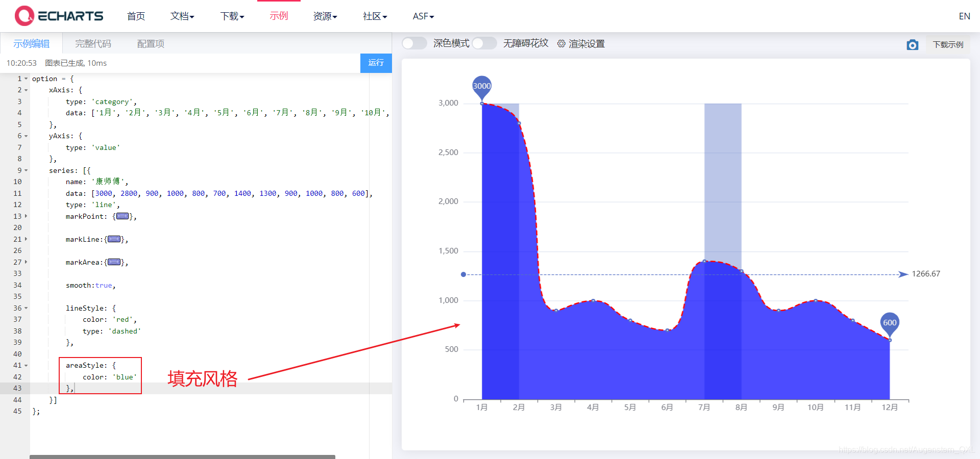The height and width of the screenshot is (459, 980).
Task: Click the markLine folded code placeholder
Action: coord(114,239)
